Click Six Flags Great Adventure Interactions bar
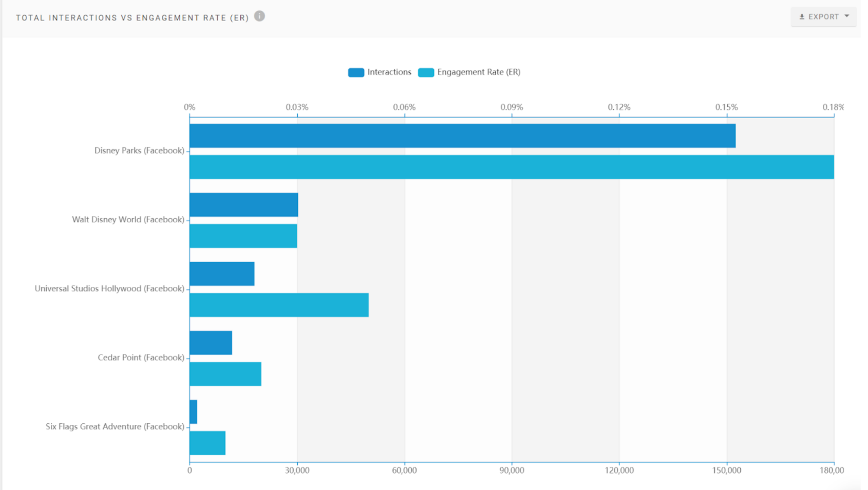This screenshot has height=490, width=868. click(193, 412)
